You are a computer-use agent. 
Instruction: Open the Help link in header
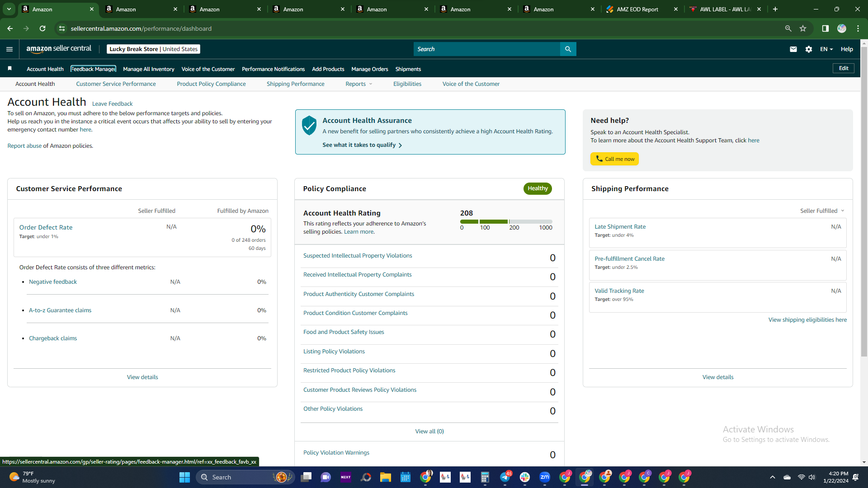coord(847,49)
